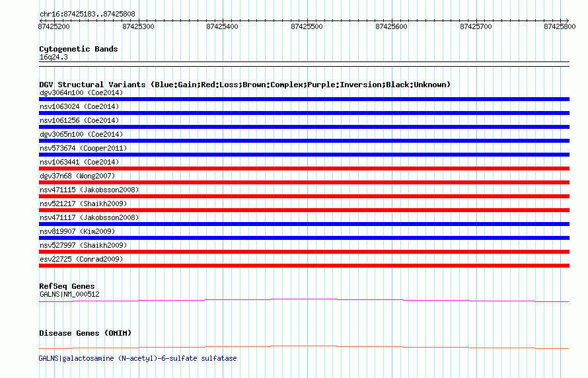The image size is (588, 378).
Task: Open nsv471115 (Jakobsson2008) variant label
Action: (89, 190)
